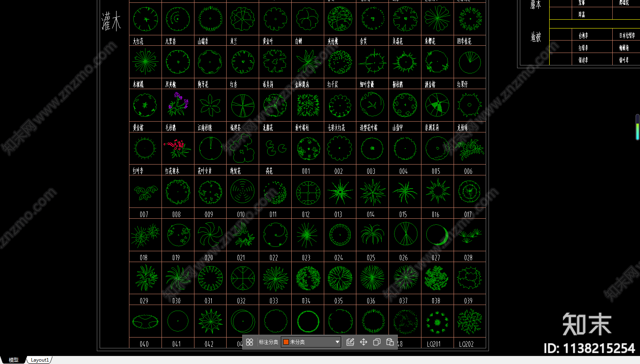Click the text label 012
640x364 pixels.
[306, 214]
